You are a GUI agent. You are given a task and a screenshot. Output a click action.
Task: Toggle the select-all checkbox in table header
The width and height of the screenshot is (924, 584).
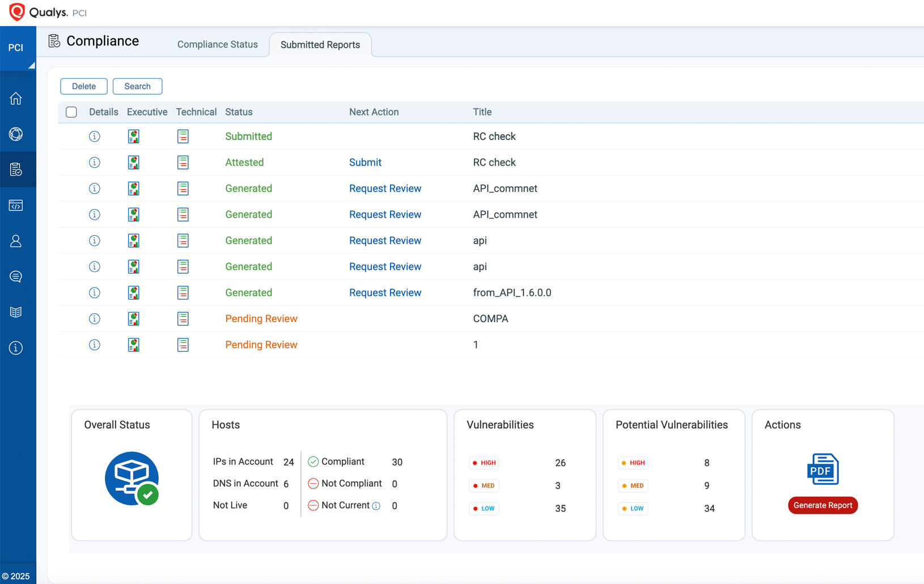(x=71, y=112)
